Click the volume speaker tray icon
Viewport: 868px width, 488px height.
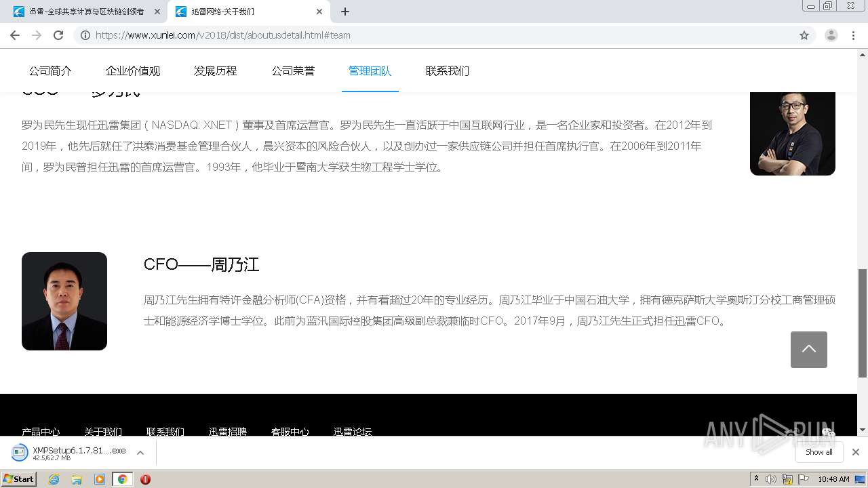771,479
